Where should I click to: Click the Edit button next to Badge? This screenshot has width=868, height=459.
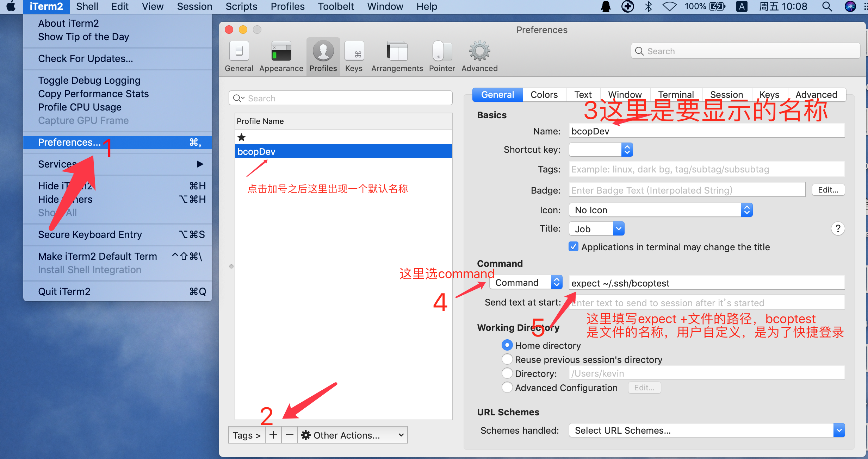(828, 190)
